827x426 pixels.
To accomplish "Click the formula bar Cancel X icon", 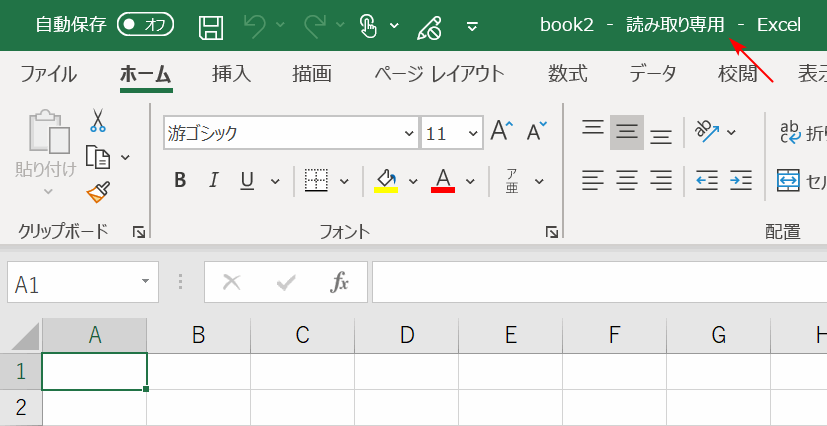I will click(232, 283).
